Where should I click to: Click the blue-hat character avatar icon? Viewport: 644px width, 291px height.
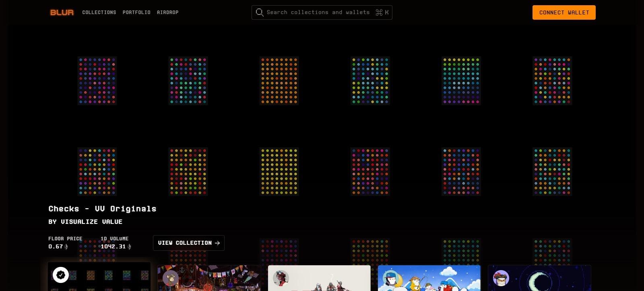[390, 278]
